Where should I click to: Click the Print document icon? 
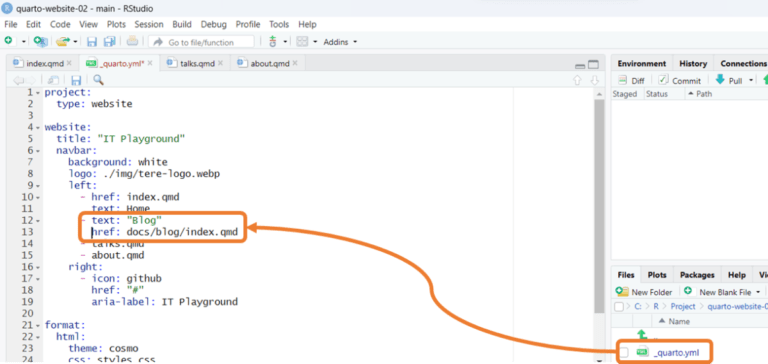(132, 42)
